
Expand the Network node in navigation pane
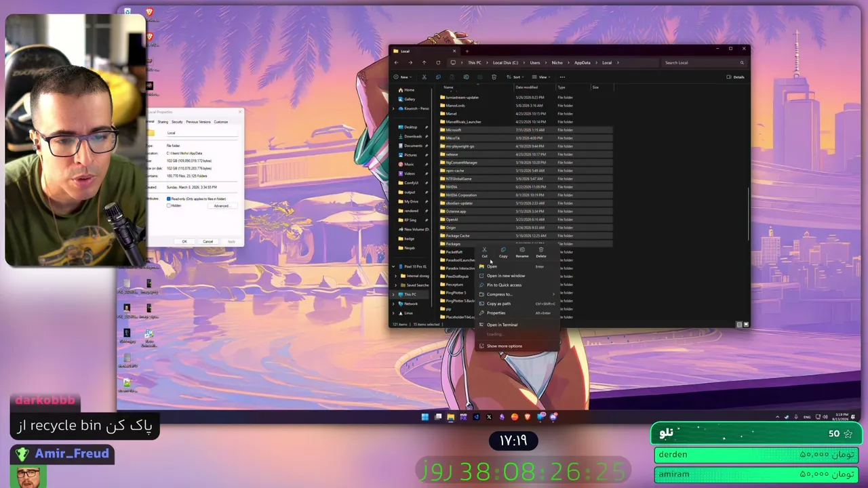point(393,304)
